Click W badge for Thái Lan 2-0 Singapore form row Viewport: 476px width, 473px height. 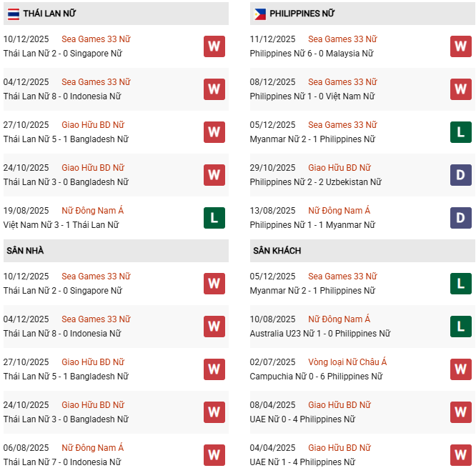(214, 46)
